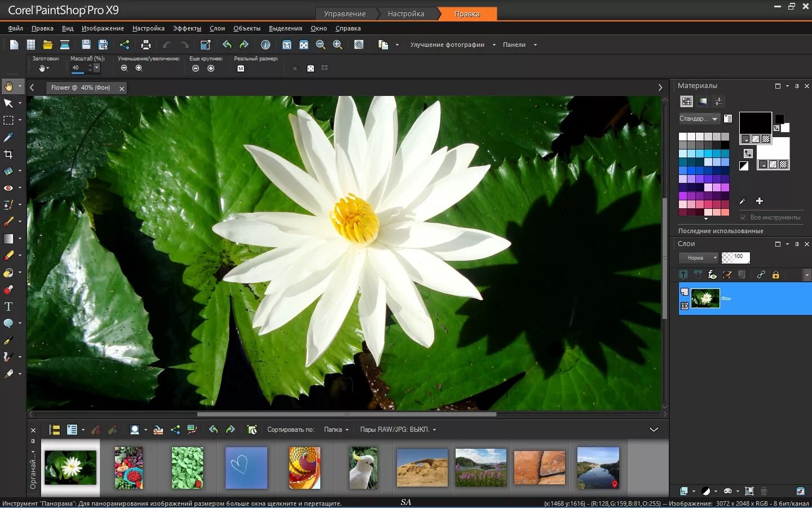Screen dimensions: 812x508
Task: Toggle visibility of the Фон layer
Action: 685,306
